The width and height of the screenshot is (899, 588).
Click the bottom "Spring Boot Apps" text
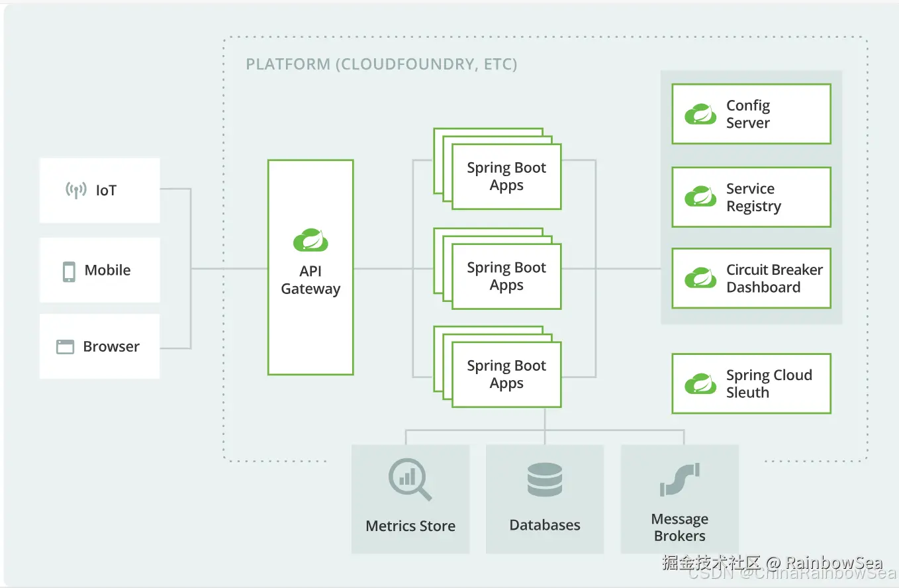tap(506, 375)
